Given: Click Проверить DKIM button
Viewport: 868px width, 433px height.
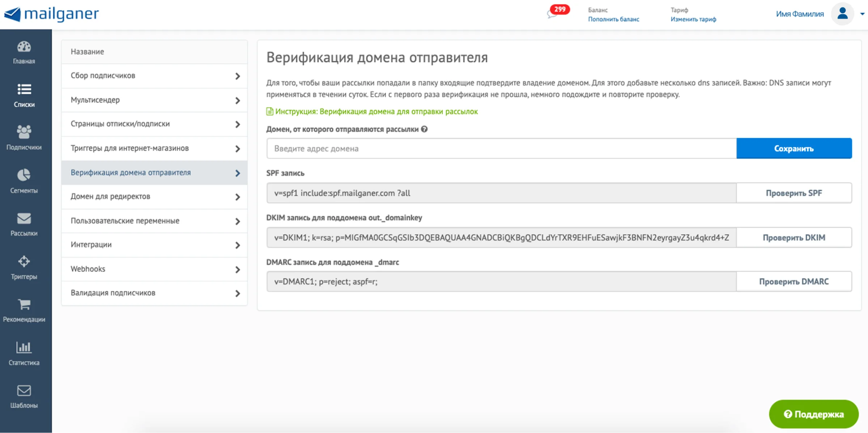Looking at the screenshot, I should point(794,238).
